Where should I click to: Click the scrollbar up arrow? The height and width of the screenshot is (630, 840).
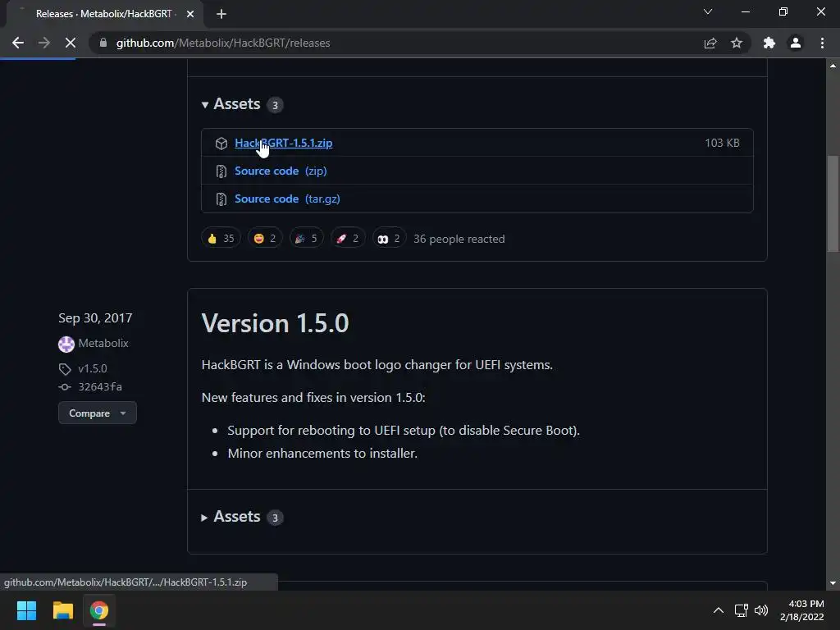click(x=833, y=66)
